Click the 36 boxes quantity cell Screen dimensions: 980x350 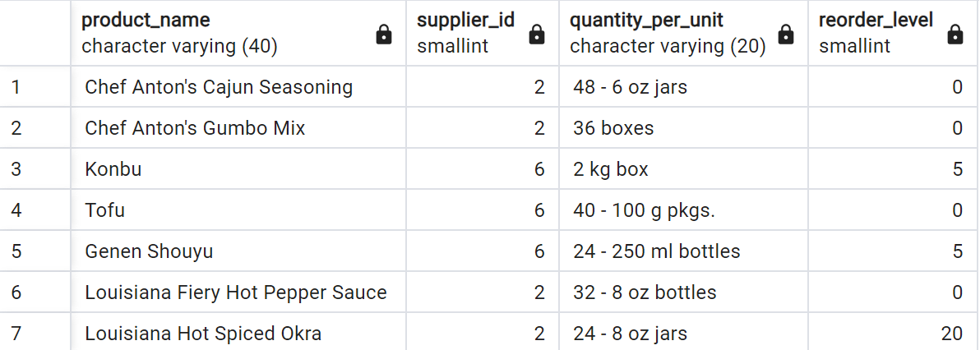point(684,127)
